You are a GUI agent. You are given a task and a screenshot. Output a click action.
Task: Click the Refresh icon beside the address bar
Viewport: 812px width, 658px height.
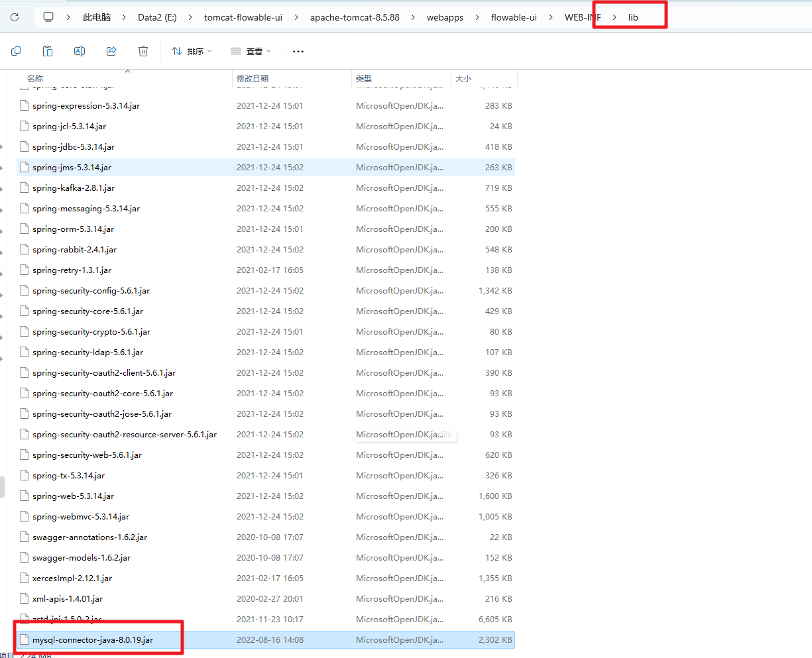(15, 17)
